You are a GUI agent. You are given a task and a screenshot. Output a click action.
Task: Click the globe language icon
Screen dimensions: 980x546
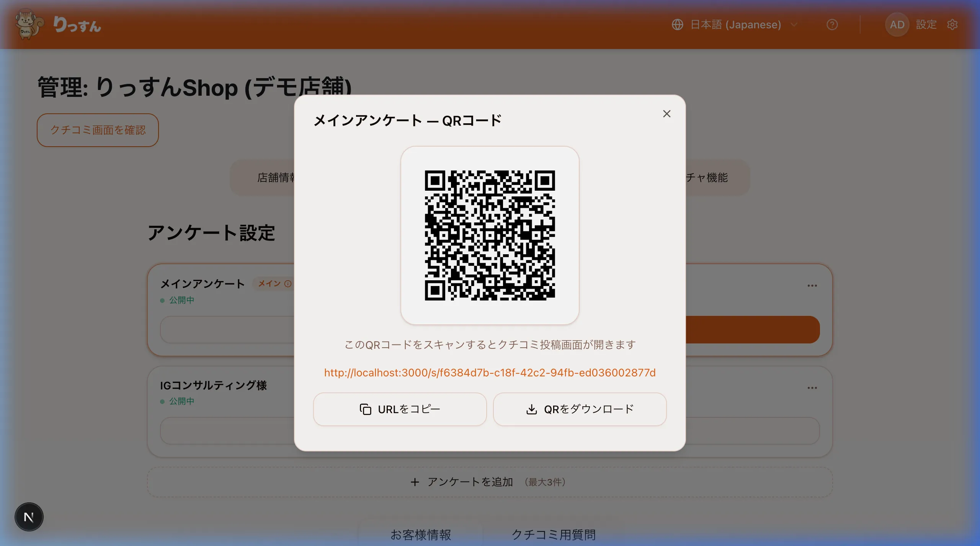tap(678, 25)
